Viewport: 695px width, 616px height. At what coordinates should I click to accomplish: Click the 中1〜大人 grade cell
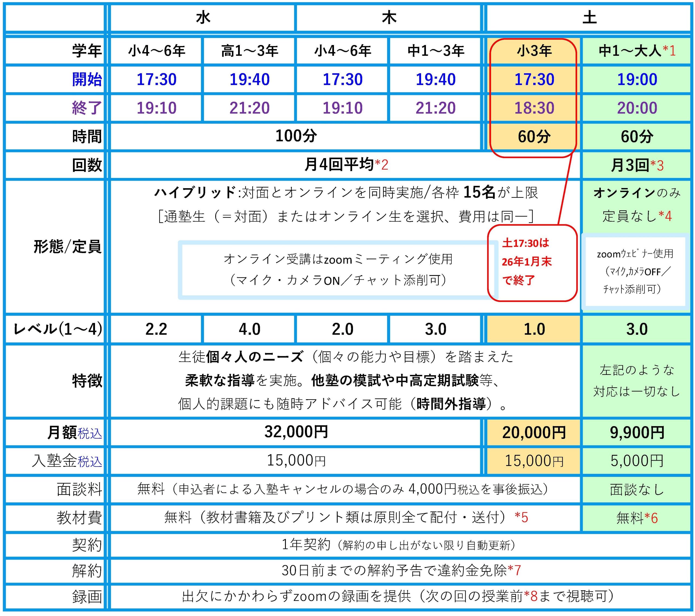637,51
